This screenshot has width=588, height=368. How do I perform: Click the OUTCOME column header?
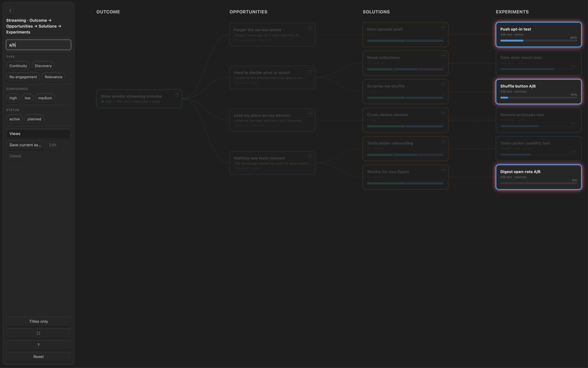[x=108, y=12]
